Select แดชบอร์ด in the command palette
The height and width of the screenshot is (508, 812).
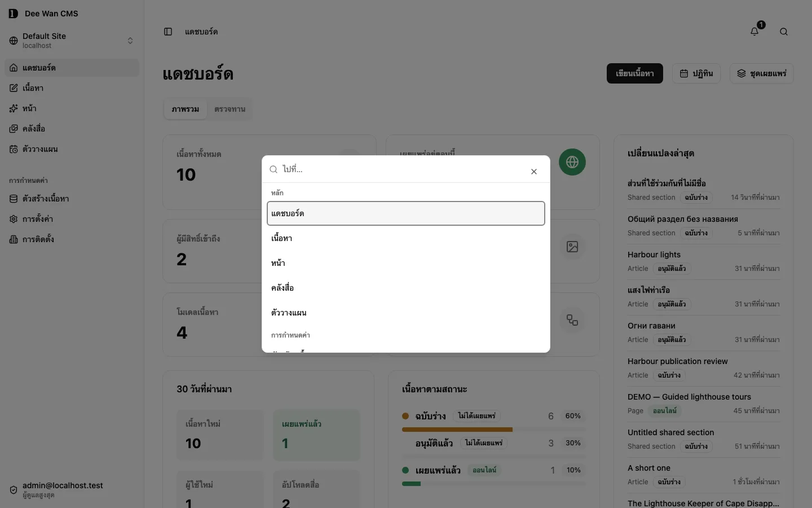point(406,213)
